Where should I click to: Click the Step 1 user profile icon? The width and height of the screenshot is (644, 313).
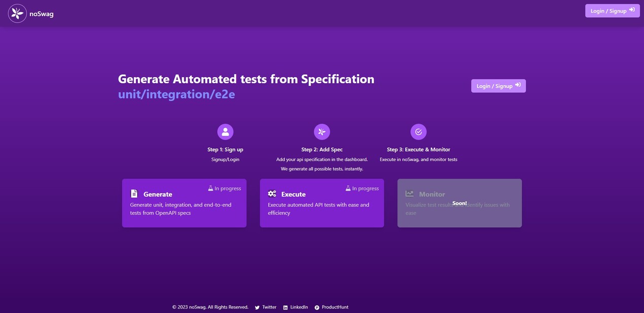click(225, 132)
